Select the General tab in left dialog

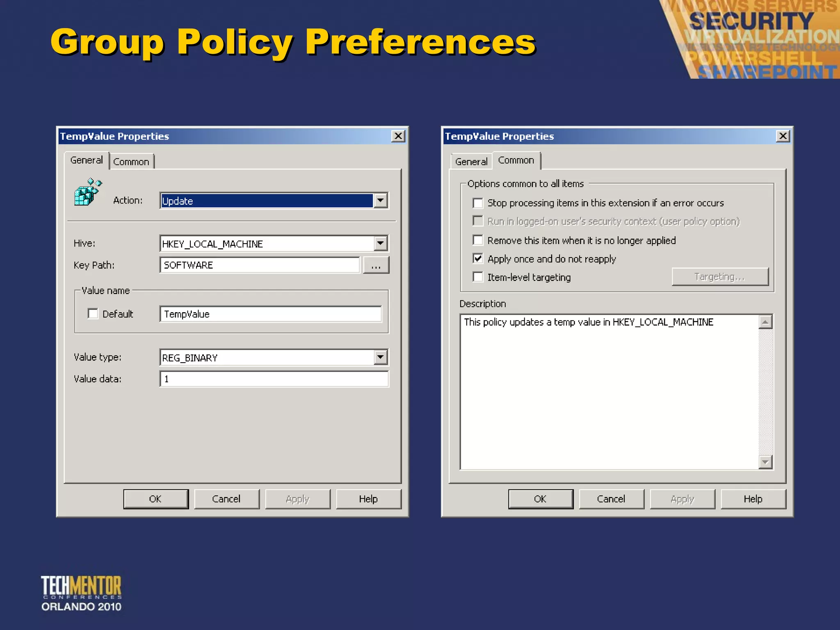click(87, 160)
